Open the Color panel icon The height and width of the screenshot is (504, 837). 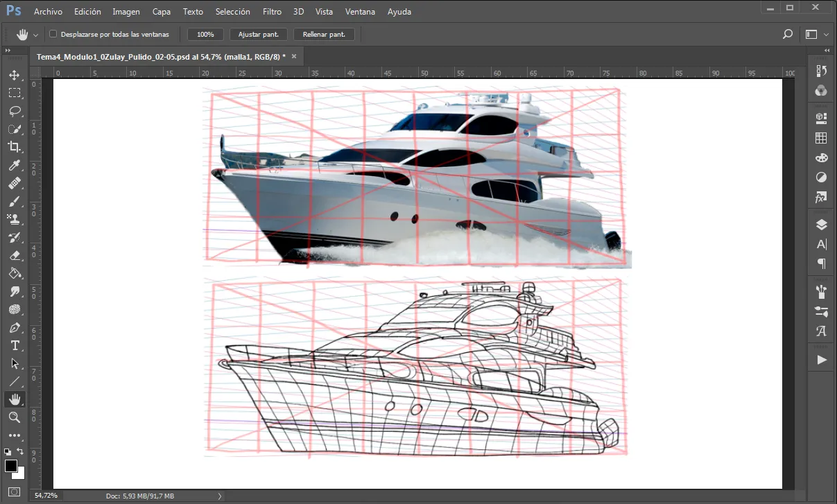point(822,90)
